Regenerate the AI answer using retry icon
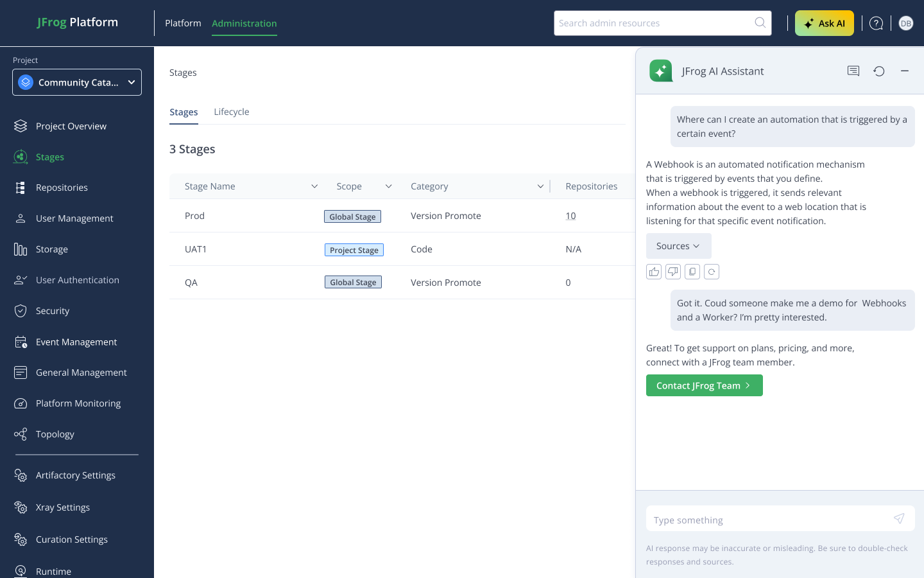The height and width of the screenshot is (578, 924). 711,272
